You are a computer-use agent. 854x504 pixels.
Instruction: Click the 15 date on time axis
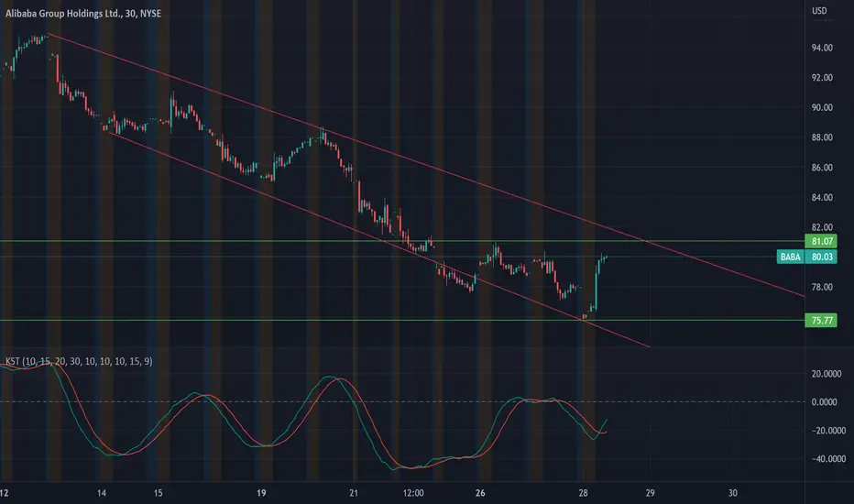(158, 493)
